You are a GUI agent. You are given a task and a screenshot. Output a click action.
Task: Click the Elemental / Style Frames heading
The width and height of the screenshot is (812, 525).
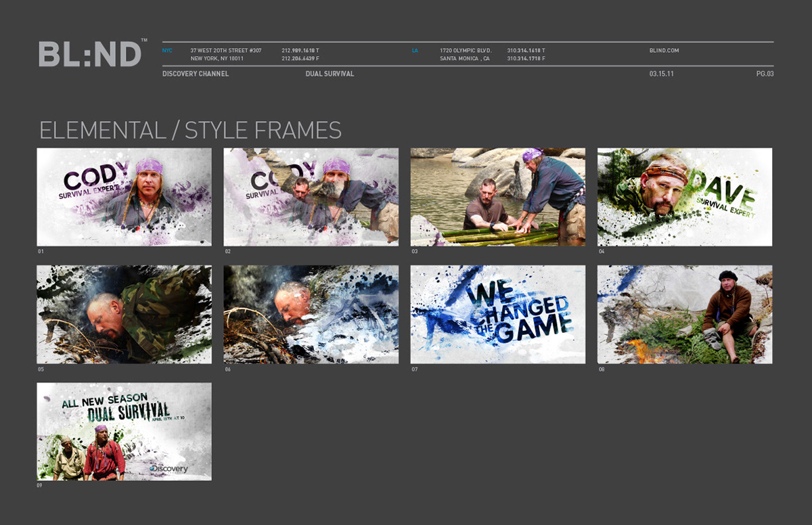tap(190, 130)
